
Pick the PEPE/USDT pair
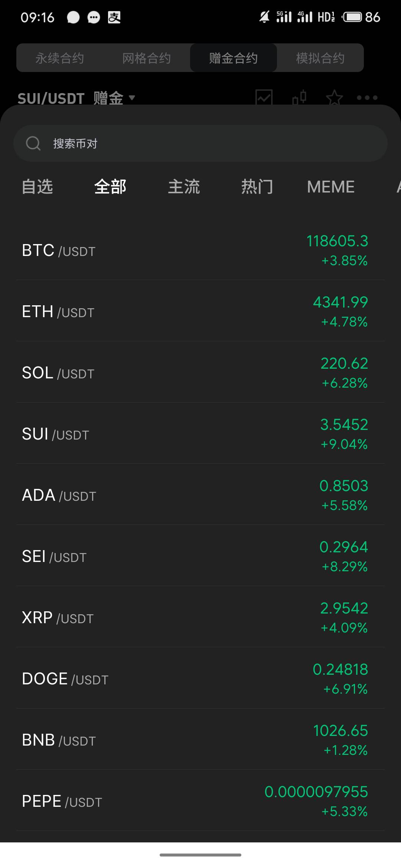(200, 801)
